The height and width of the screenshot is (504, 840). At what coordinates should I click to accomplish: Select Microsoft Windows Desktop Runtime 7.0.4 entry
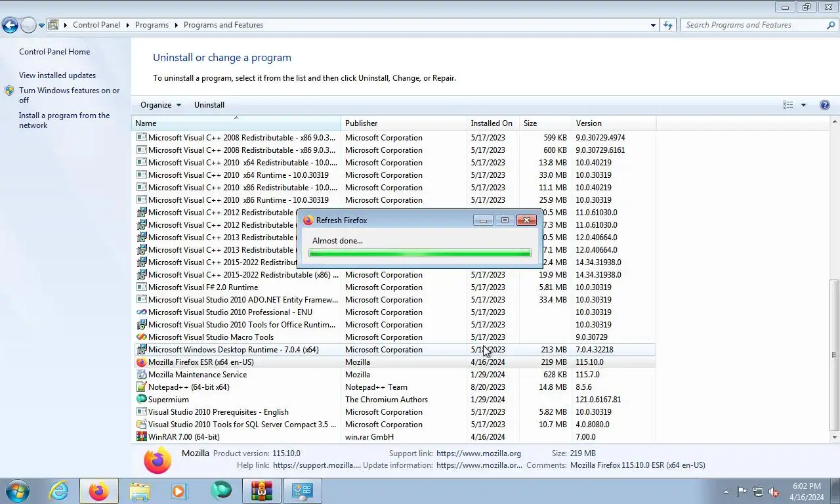(x=395, y=350)
